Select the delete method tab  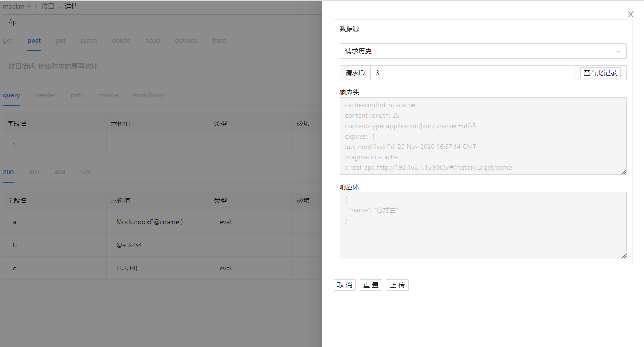tap(121, 41)
